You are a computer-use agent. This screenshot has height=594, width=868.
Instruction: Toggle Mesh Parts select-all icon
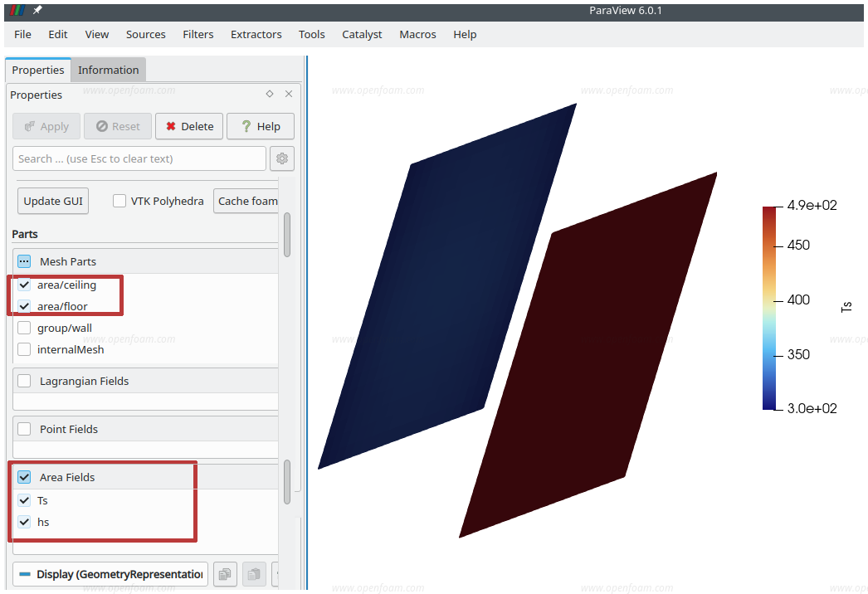tap(24, 261)
